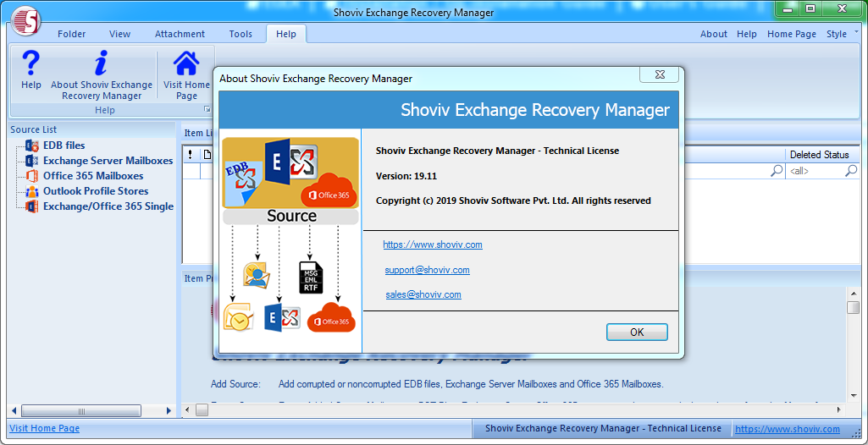Click Help in the top-right menu
Viewport: 868px width, 445px height.
click(747, 35)
